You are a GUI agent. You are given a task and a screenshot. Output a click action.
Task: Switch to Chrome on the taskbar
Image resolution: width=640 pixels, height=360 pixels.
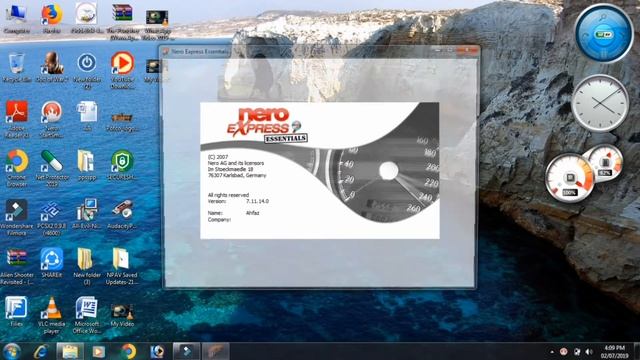click(x=128, y=351)
